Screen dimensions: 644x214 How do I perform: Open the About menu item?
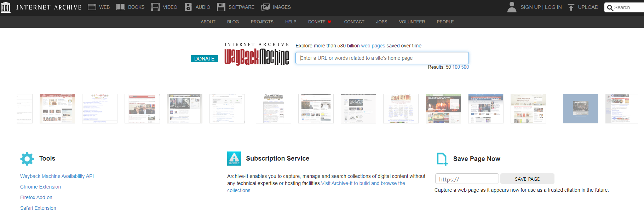point(208,22)
